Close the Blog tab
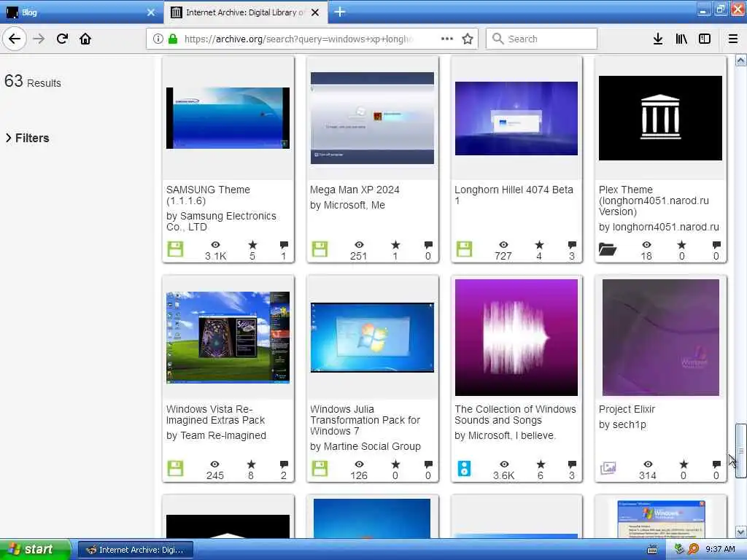747x560 pixels. click(x=151, y=12)
